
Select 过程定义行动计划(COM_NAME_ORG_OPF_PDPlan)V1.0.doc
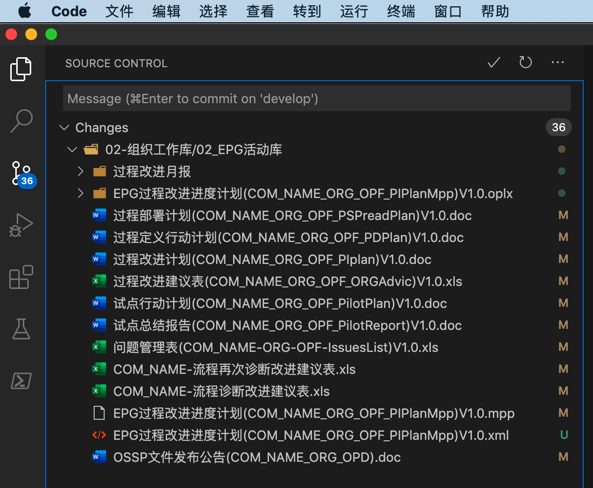(288, 237)
